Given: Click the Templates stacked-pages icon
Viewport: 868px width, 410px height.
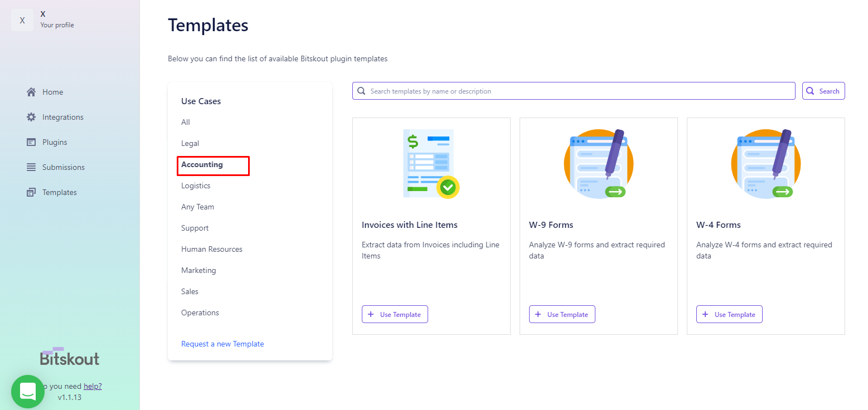Looking at the screenshot, I should pyautogui.click(x=31, y=192).
